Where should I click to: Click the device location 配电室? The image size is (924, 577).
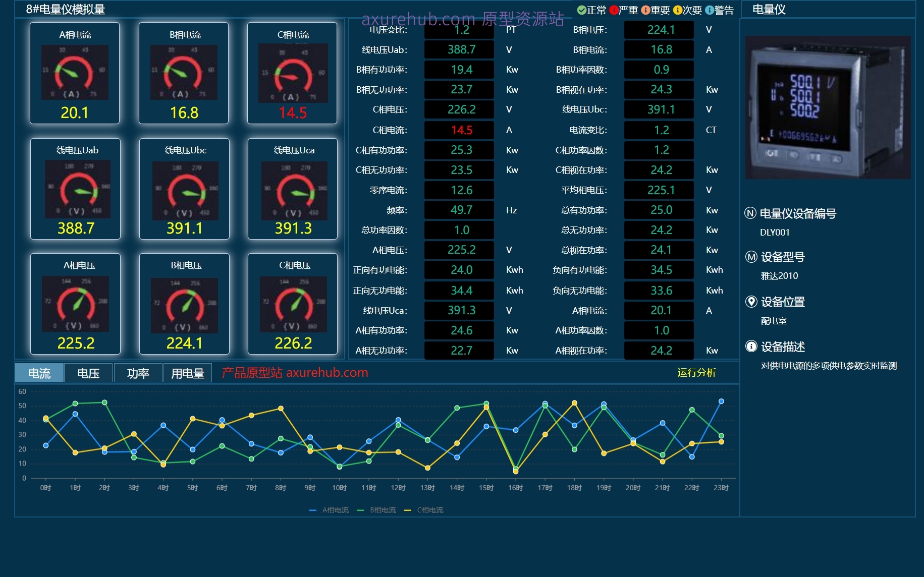pos(774,321)
